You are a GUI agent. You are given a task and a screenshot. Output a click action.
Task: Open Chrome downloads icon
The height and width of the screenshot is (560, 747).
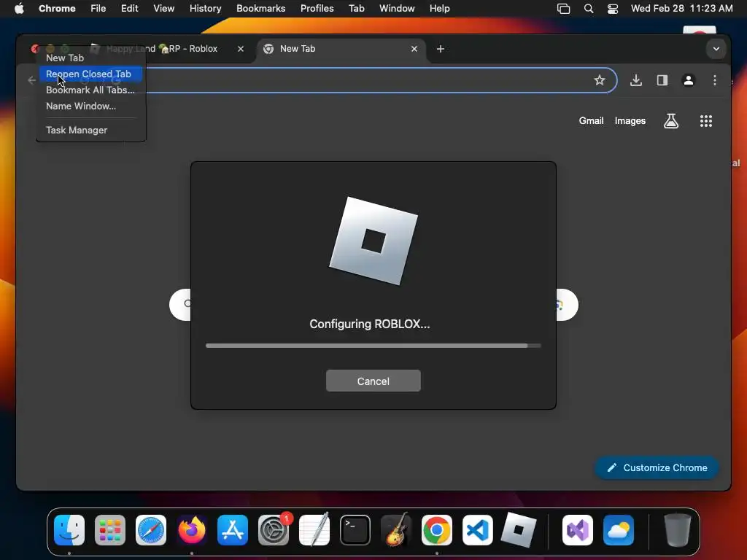[635, 80]
